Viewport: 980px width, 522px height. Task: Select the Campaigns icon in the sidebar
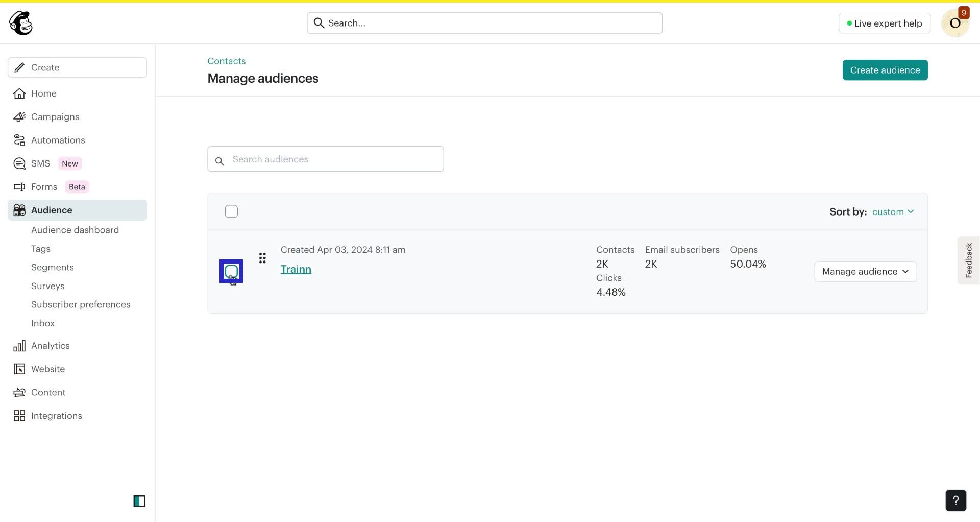(x=19, y=116)
